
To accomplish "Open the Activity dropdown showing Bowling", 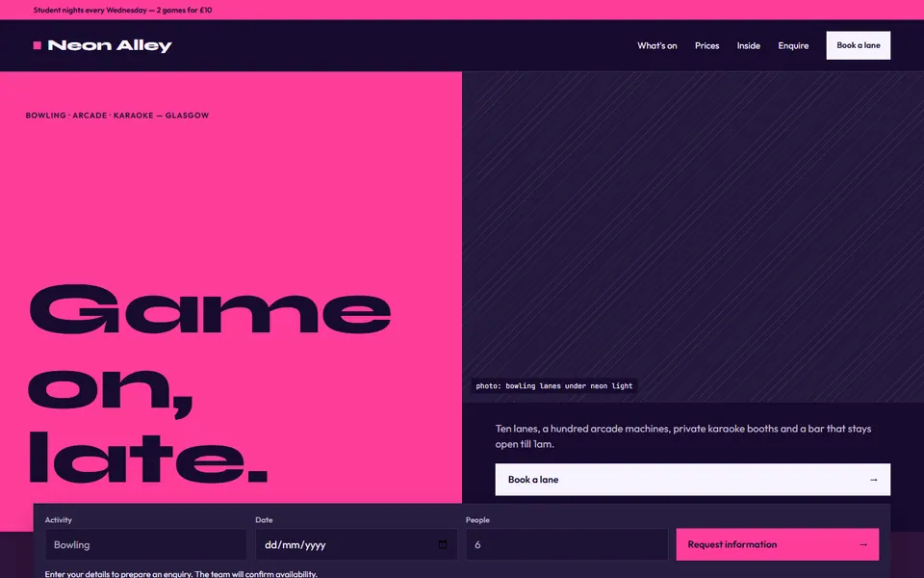I will click(146, 544).
